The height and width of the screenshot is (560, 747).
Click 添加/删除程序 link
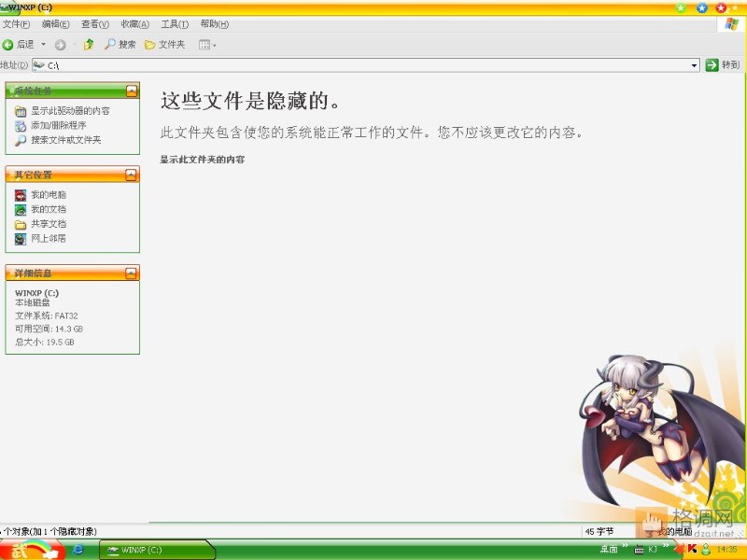click(59, 125)
